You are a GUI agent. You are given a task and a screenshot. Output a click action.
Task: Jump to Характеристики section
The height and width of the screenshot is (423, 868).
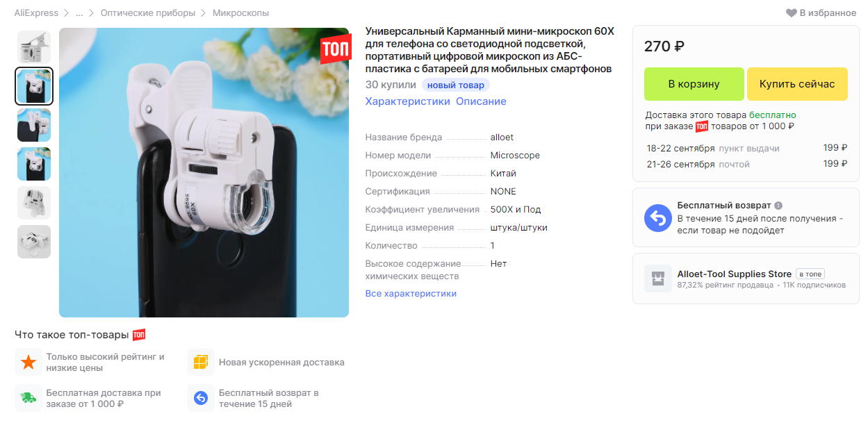coord(408,101)
